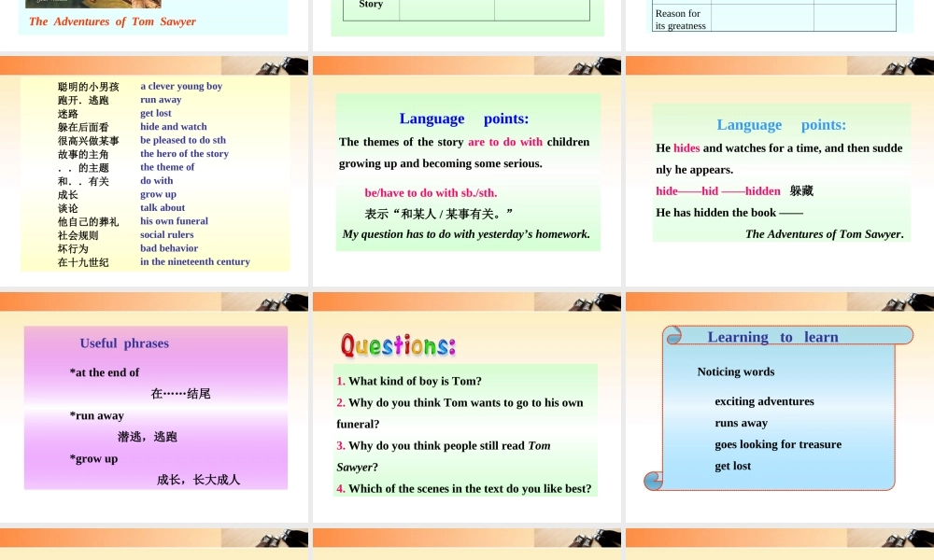Click 'The Adventures of Tom Sawyer' red caption
Image resolution: width=934 pixels, height=560 pixels.
[112, 21]
